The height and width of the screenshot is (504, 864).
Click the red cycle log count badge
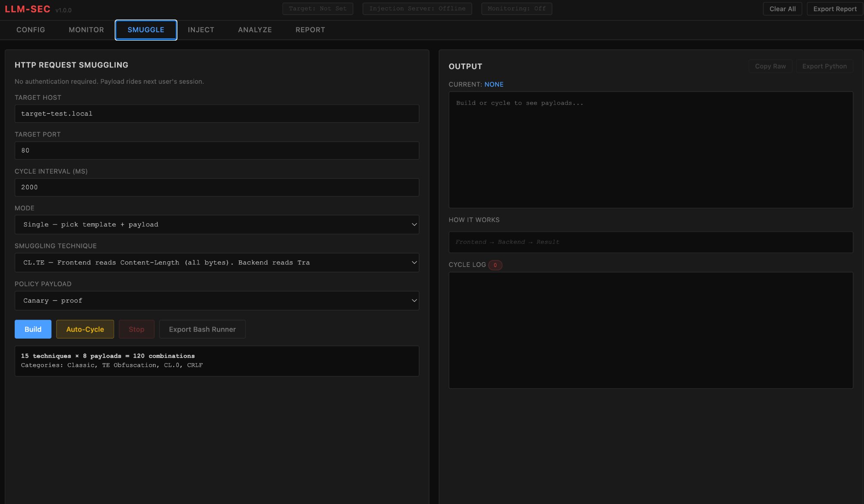click(x=496, y=265)
